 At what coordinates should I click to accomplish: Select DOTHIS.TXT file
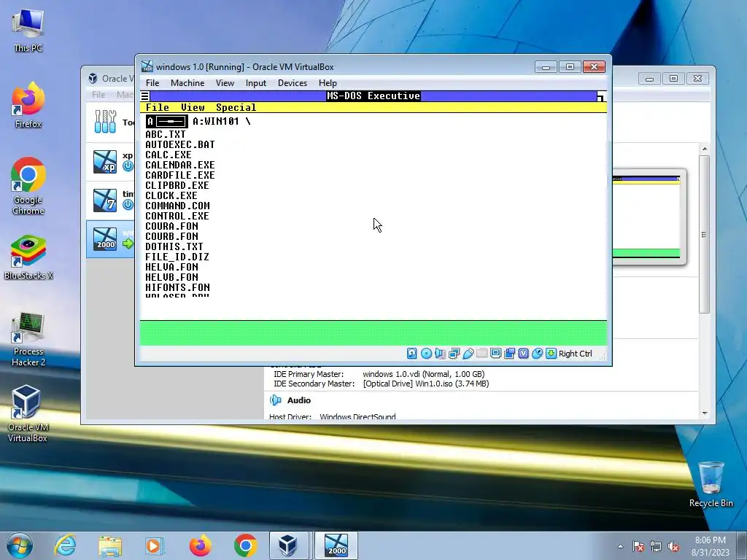[174, 246]
